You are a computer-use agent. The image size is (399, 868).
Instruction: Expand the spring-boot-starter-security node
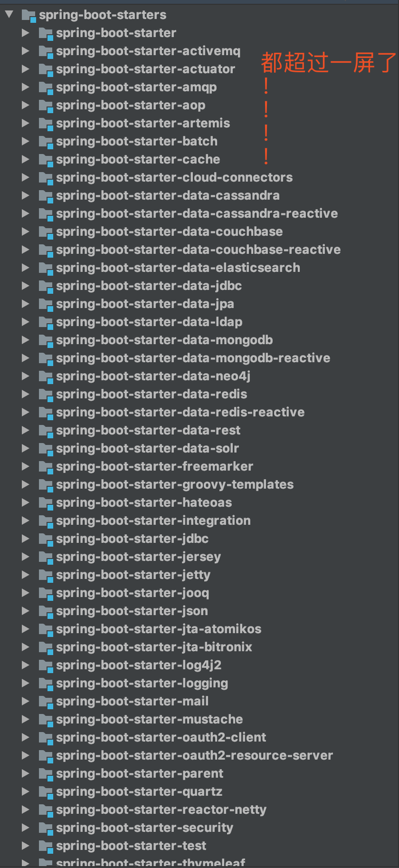coord(26,828)
